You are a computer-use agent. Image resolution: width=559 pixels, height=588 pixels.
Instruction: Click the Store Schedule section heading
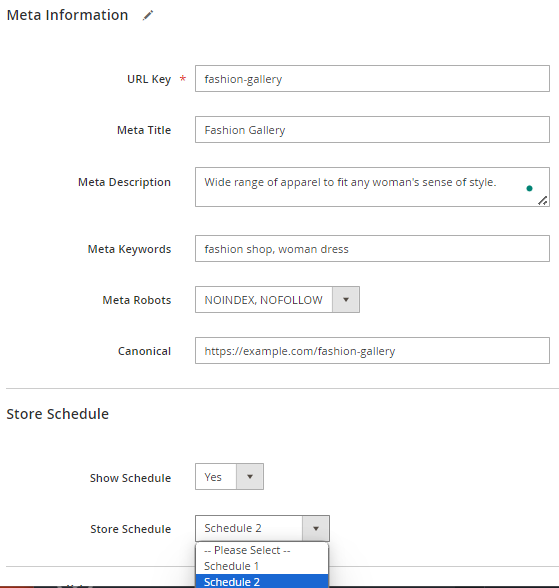[x=58, y=414]
